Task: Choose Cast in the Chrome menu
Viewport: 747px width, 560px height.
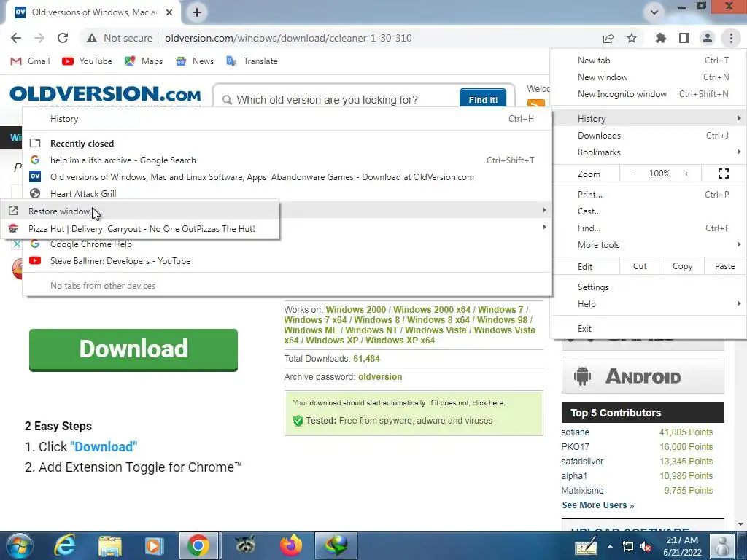Action: click(x=649, y=211)
